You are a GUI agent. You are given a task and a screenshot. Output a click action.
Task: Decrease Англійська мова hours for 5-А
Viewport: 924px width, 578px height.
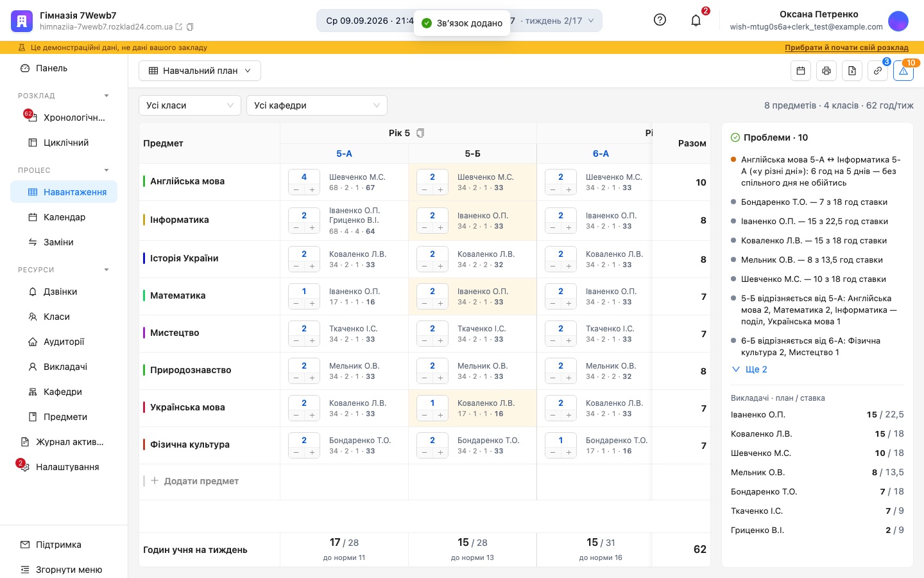tap(296, 189)
